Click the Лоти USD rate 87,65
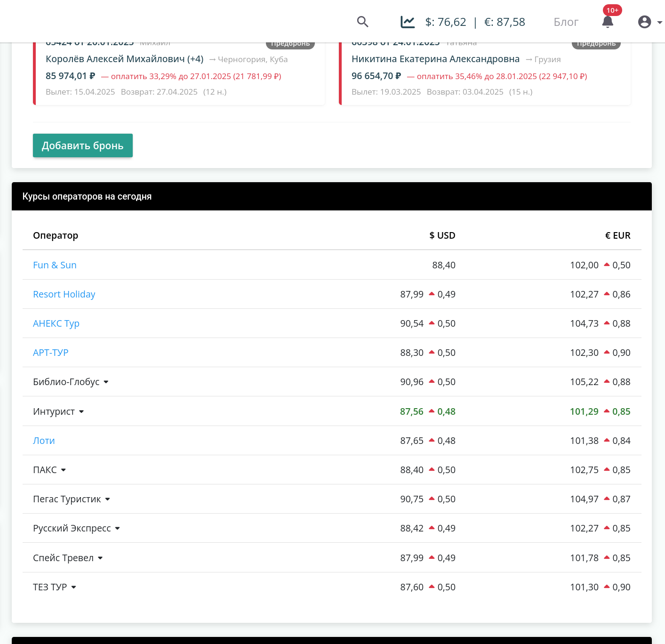 pyautogui.click(x=412, y=441)
